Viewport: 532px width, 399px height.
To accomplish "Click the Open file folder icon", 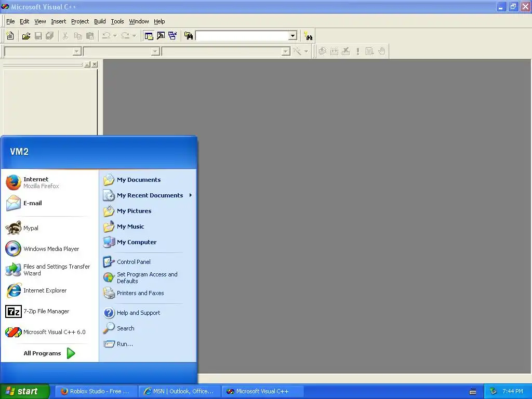I will 26,36.
